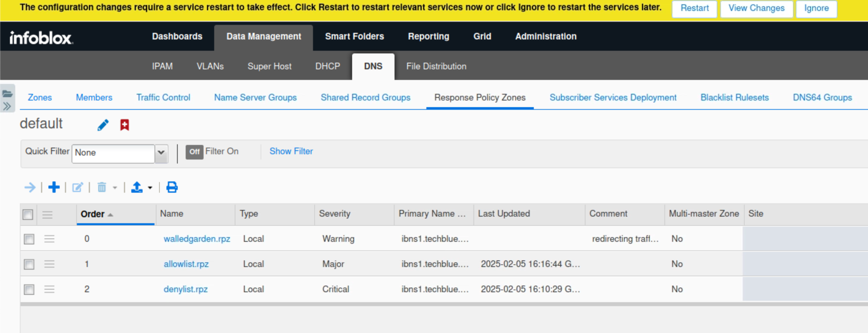This screenshot has width=868, height=333.
Task: Click the pencil icon beside default
Action: [103, 125]
